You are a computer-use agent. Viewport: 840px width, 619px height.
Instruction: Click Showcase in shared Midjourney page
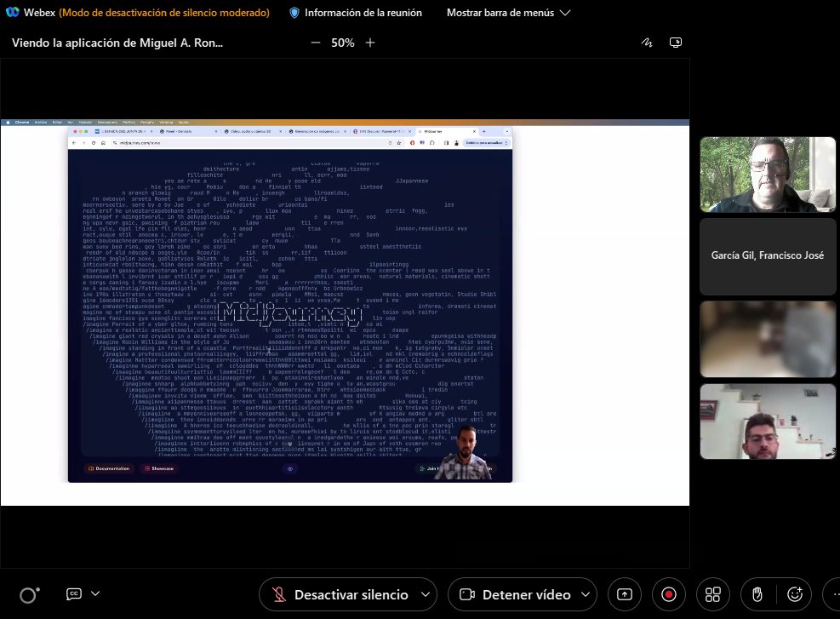(x=159, y=468)
